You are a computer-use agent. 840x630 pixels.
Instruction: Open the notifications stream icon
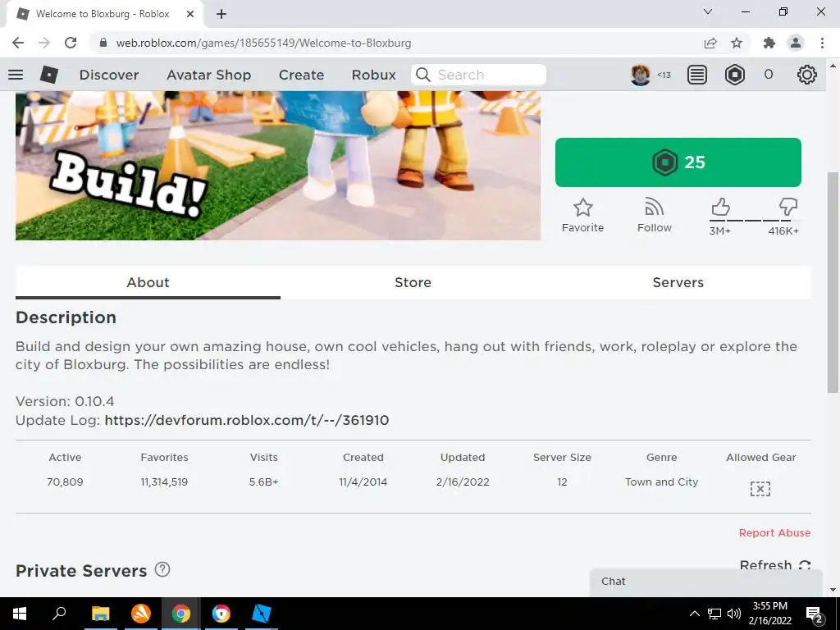coord(697,75)
